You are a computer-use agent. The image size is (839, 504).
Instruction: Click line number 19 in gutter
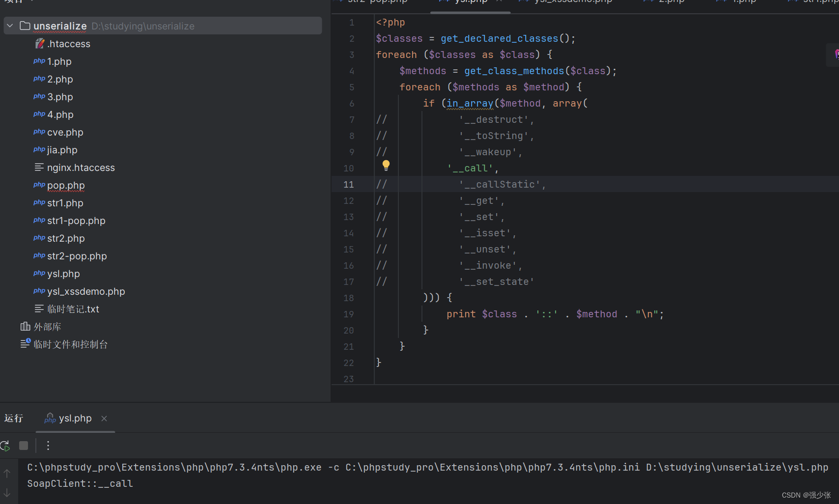point(349,314)
